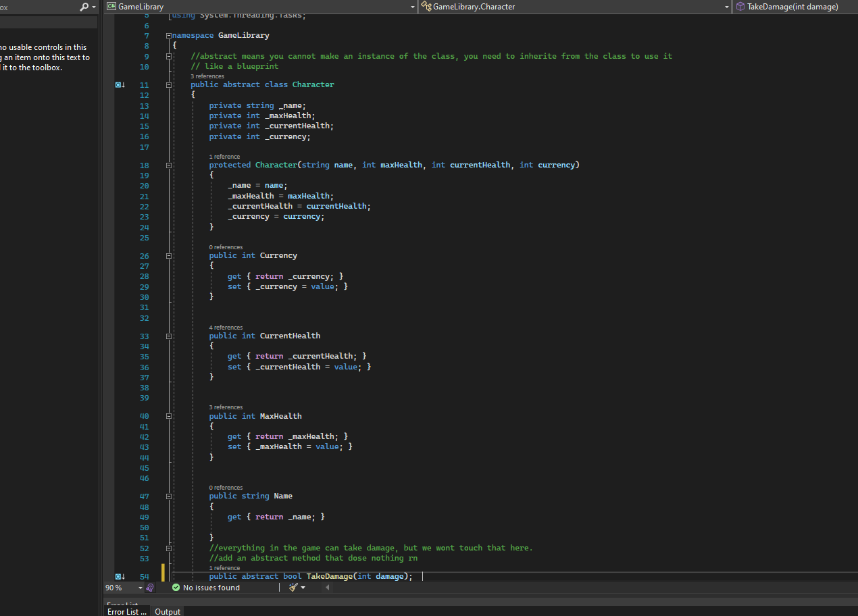The width and height of the screenshot is (858, 616).
Task: Click line number 46 in the gutter
Action: click(x=144, y=478)
